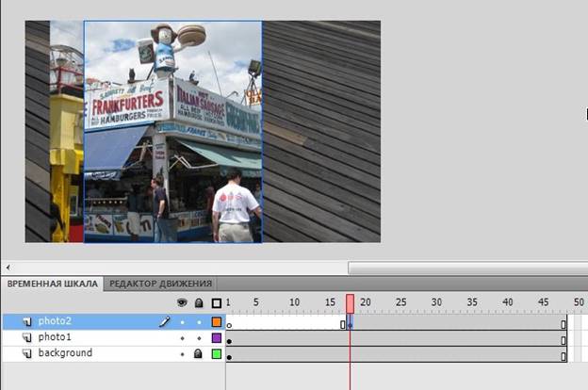Click purple outline swatch of photo1
This screenshot has width=588, height=390.
(217, 338)
